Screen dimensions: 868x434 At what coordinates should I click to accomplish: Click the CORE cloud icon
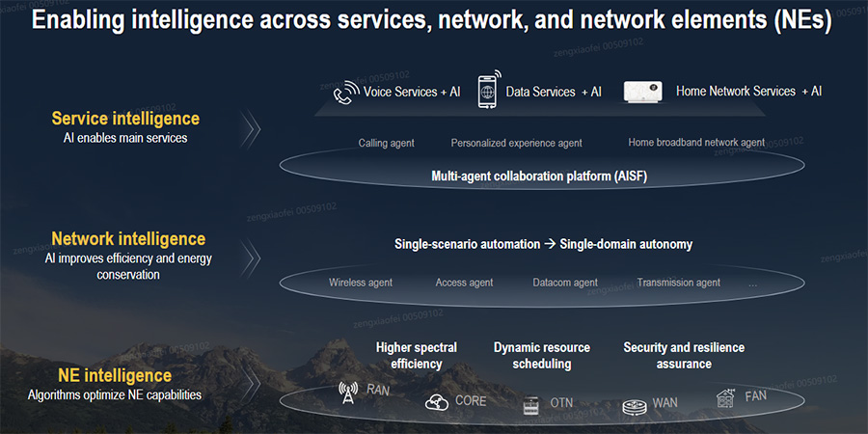tap(437, 403)
